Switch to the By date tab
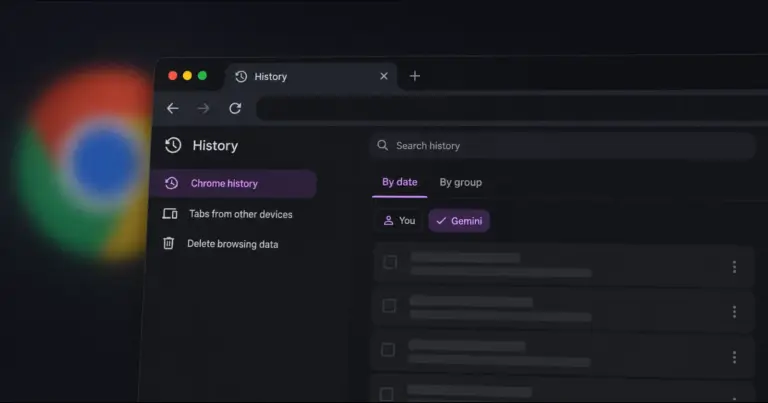This screenshot has height=403, width=768. pos(400,182)
